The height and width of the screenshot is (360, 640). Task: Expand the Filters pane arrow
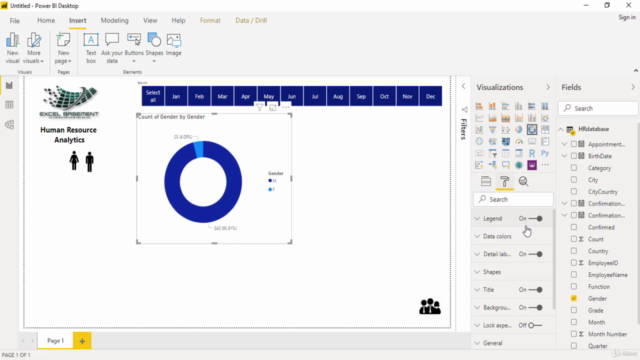pos(463,86)
